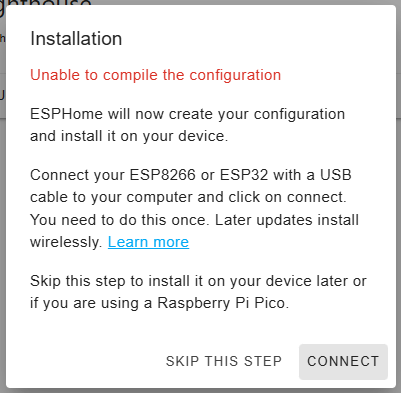Choose SKIP THIS STEP
401x393 pixels.
coord(224,362)
